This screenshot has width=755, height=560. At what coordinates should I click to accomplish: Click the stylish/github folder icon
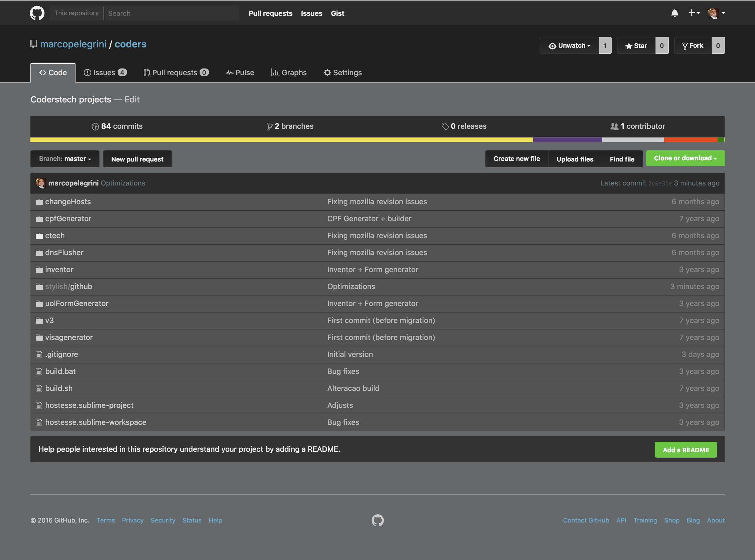pos(39,287)
